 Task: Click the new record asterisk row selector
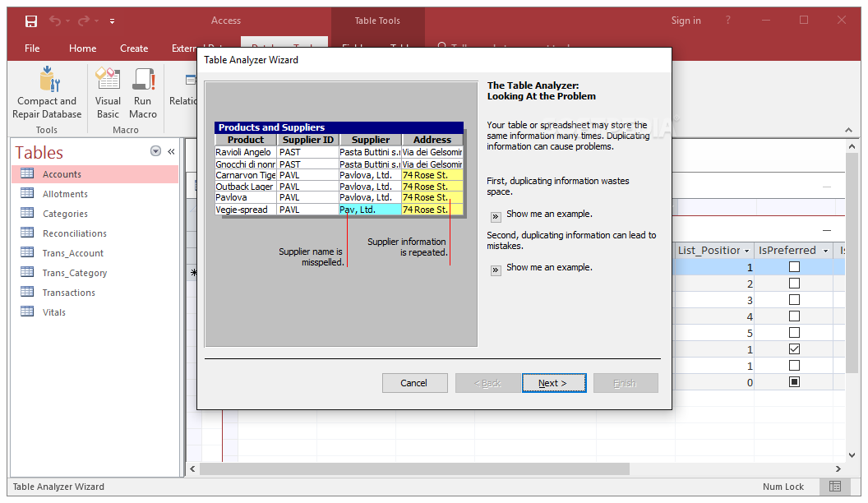click(193, 272)
